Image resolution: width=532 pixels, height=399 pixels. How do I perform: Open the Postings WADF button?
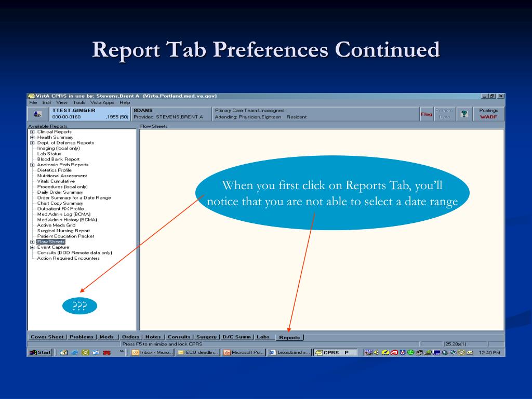coord(488,114)
